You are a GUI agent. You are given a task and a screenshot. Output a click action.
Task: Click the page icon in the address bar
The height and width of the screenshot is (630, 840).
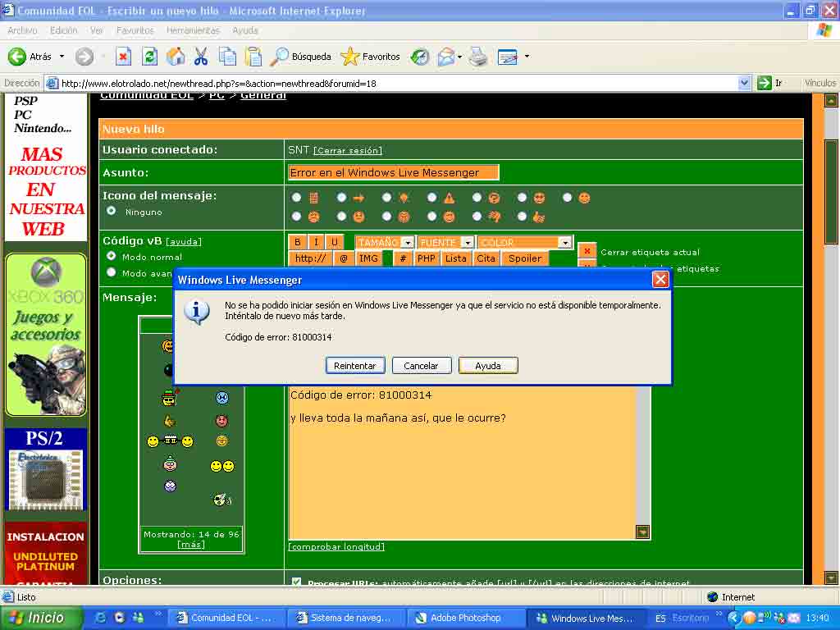pyautogui.click(x=52, y=83)
